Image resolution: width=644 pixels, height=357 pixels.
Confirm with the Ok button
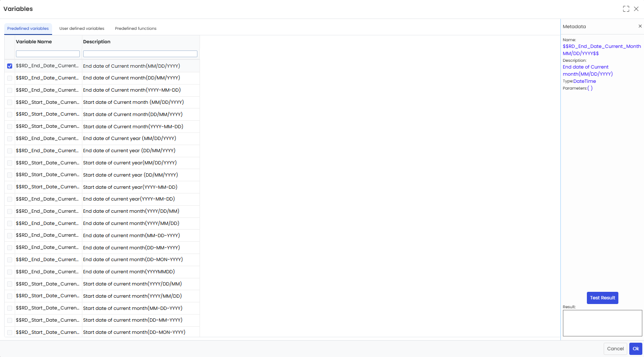(x=636, y=349)
